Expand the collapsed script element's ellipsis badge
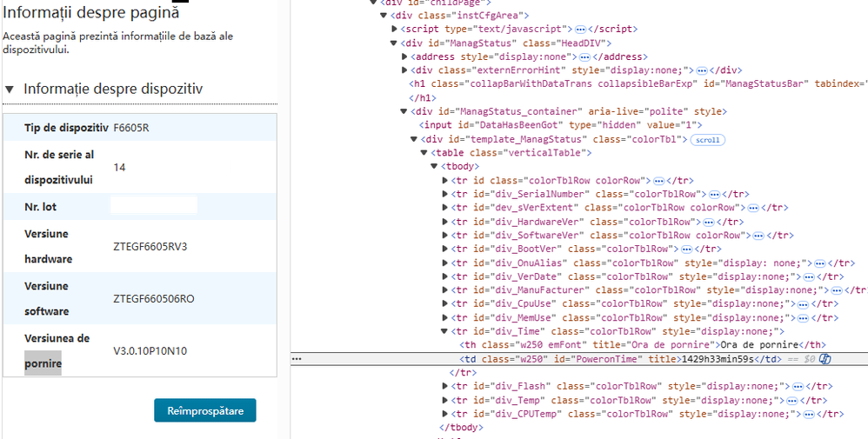 [580, 30]
